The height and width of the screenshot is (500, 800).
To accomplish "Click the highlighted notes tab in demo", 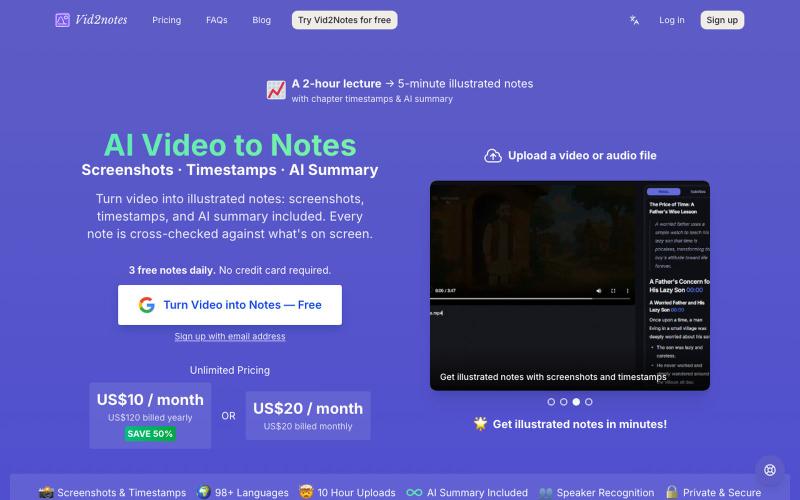I will pyautogui.click(x=663, y=192).
